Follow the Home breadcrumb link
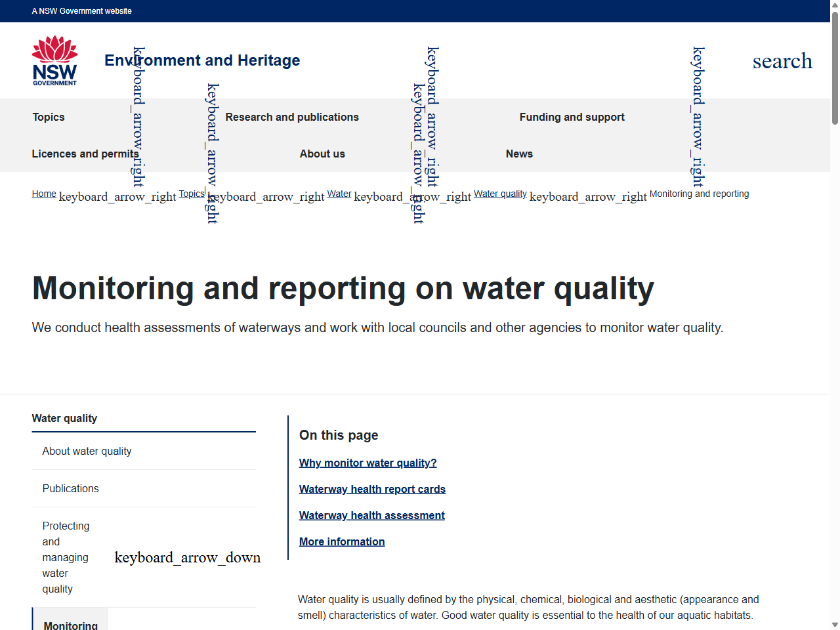Screen dimensions: 840x630 click(43, 194)
